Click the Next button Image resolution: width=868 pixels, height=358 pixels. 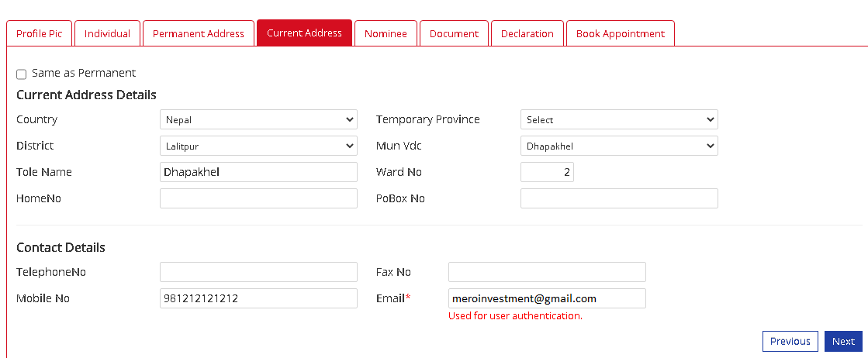(x=843, y=342)
